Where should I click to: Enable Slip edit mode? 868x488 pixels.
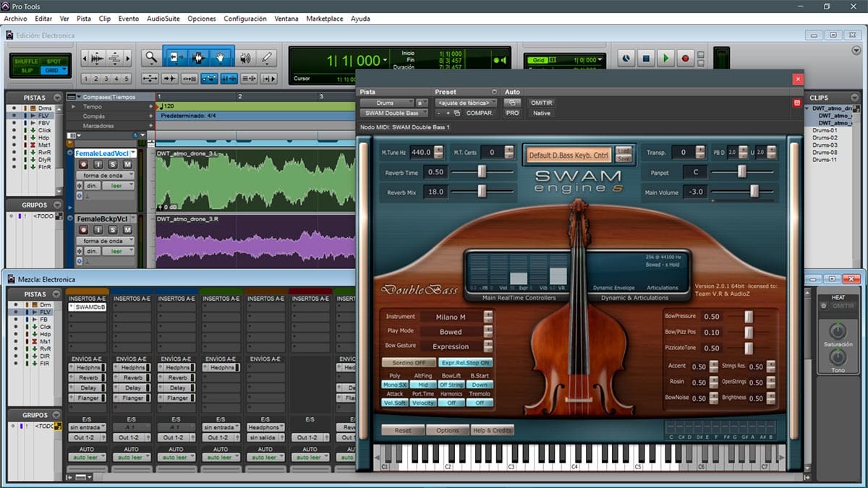(26, 70)
